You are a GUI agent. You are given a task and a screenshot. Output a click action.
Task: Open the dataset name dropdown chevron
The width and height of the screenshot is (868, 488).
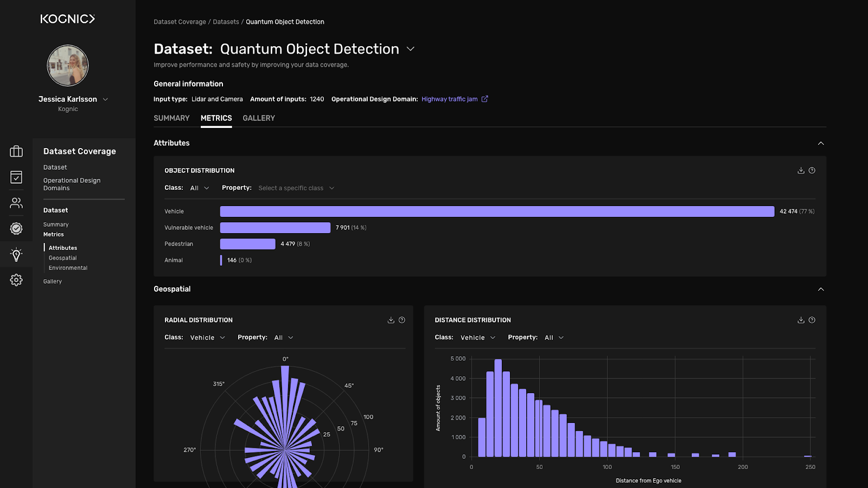pyautogui.click(x=411, y=49)
